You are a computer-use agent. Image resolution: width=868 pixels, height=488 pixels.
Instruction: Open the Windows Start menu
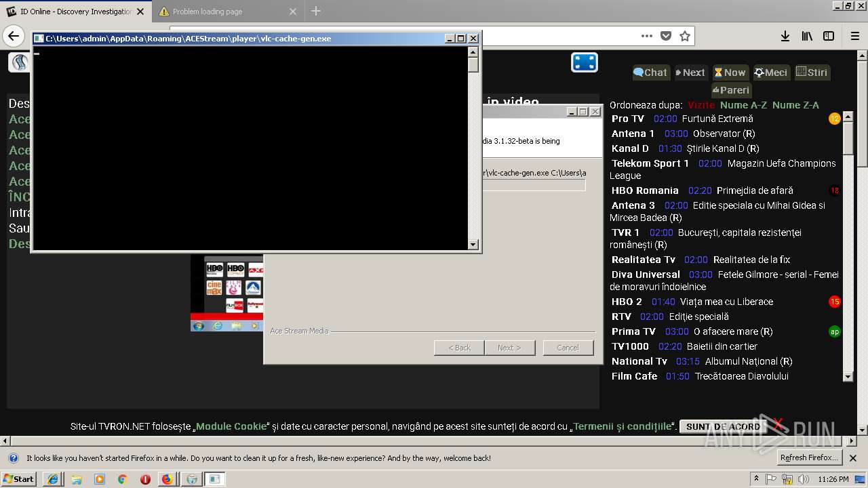point(19,479)
